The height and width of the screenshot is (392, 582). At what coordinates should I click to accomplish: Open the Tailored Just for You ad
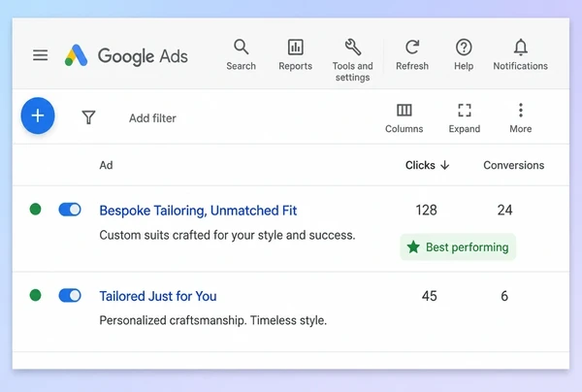point(158,296)
